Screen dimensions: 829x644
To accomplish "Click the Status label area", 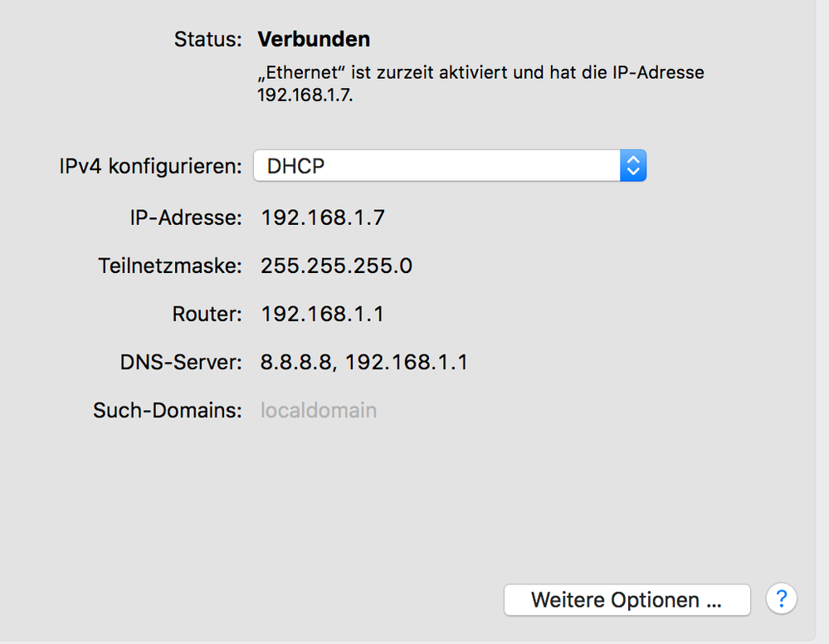I will [207, 39].
